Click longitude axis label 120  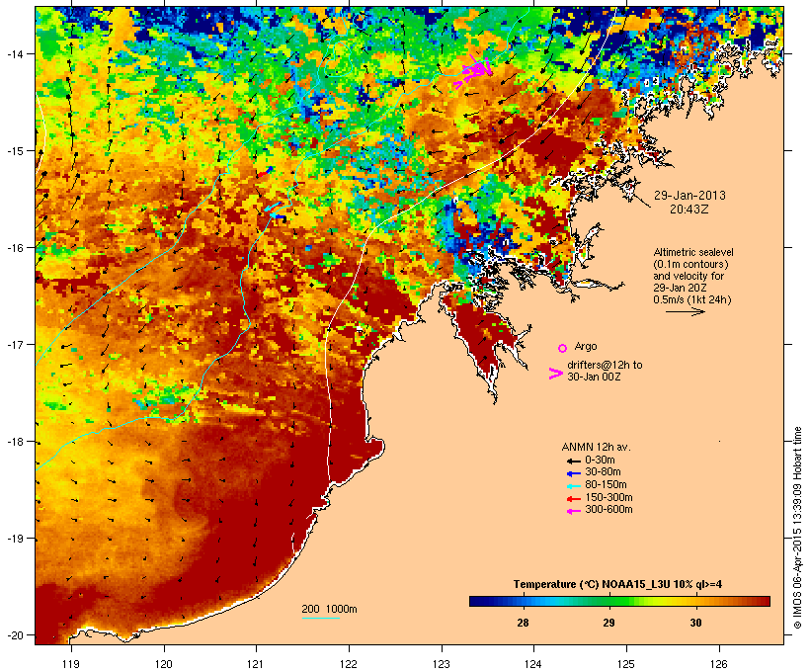pos(164,664)
